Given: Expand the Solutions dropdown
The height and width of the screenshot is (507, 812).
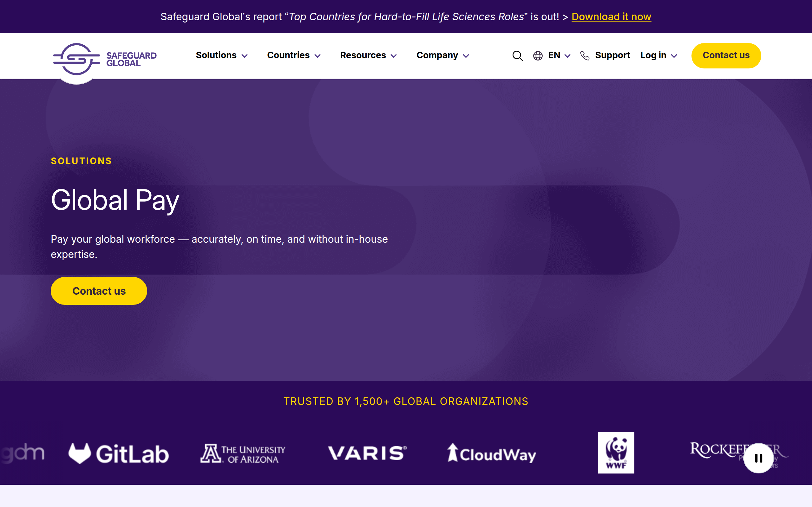Looking at the screenshot, I should coord(221,56).
